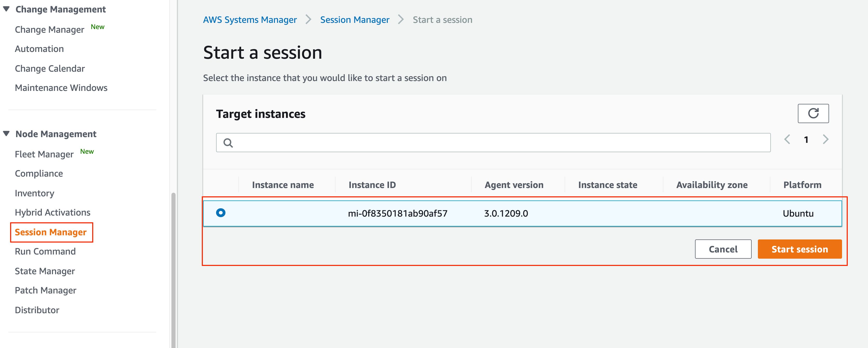Viewport: 868px width, 348px height.
Task: Open Patch Manager from sidebar
Action: (45, 290)
